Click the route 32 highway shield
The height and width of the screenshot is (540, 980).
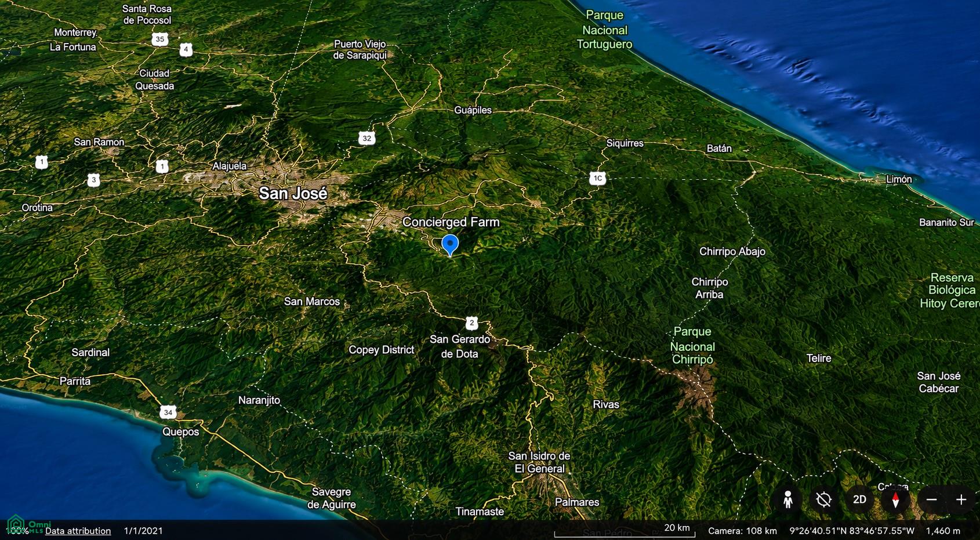click(366, 138)
